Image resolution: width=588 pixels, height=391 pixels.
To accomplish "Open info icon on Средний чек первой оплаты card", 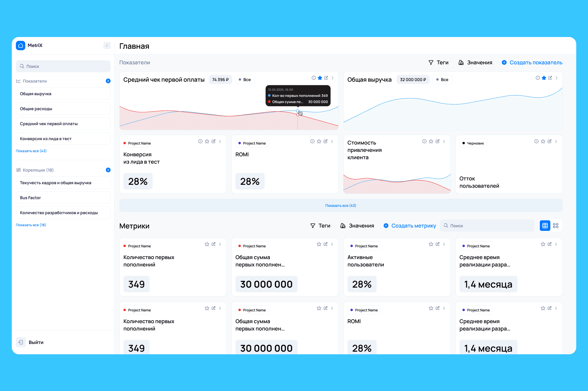I will coord(314,78).
